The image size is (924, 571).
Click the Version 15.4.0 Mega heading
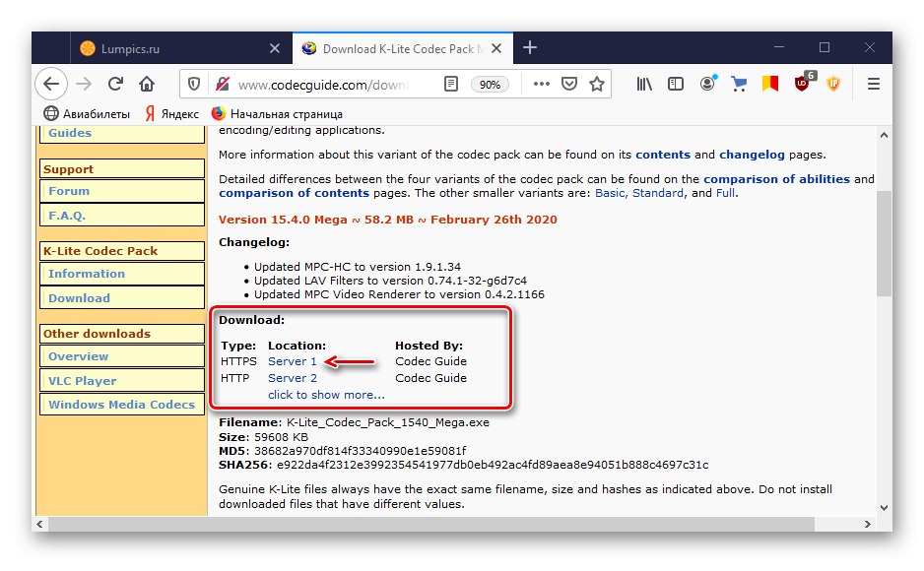(388, 220)
